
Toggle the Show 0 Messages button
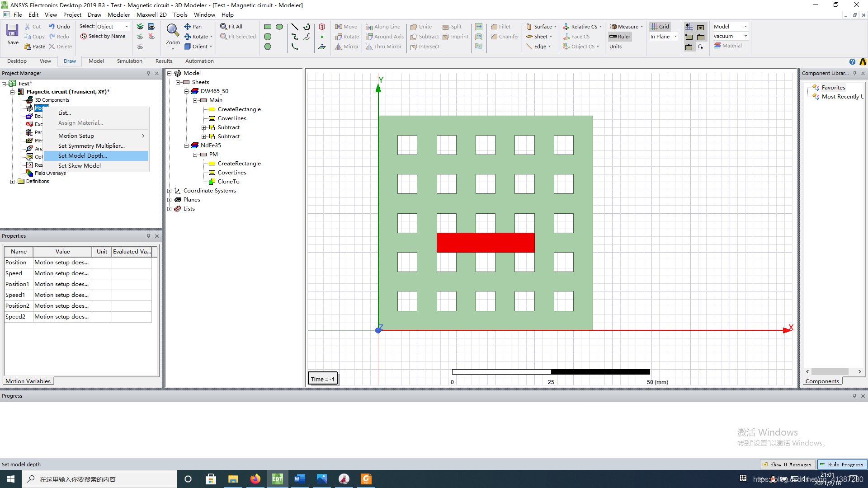pos(788,465)
